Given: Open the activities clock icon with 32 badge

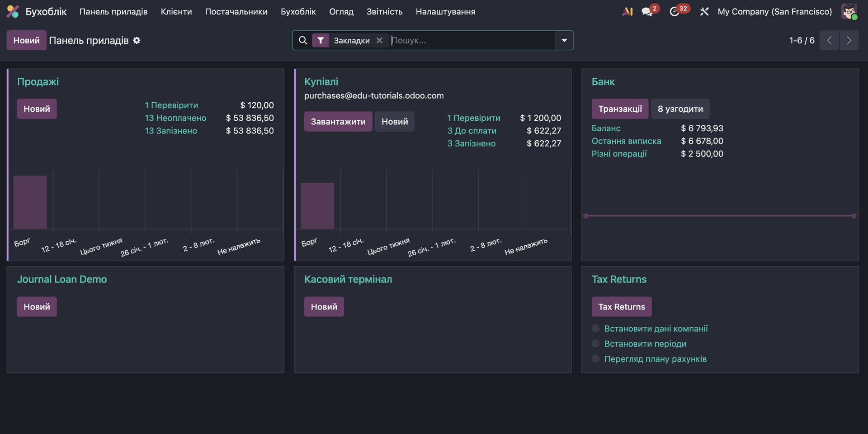Looking at the screenshot, I should 674,12.
